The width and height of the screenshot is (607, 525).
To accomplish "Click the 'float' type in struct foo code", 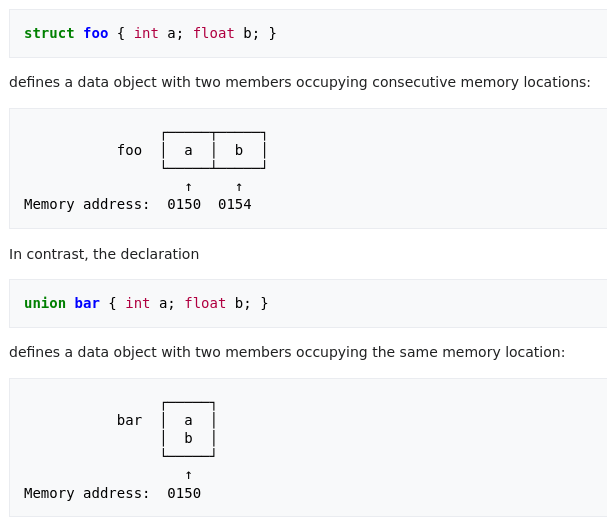I will pyautogui.click(x=214, y=33).
